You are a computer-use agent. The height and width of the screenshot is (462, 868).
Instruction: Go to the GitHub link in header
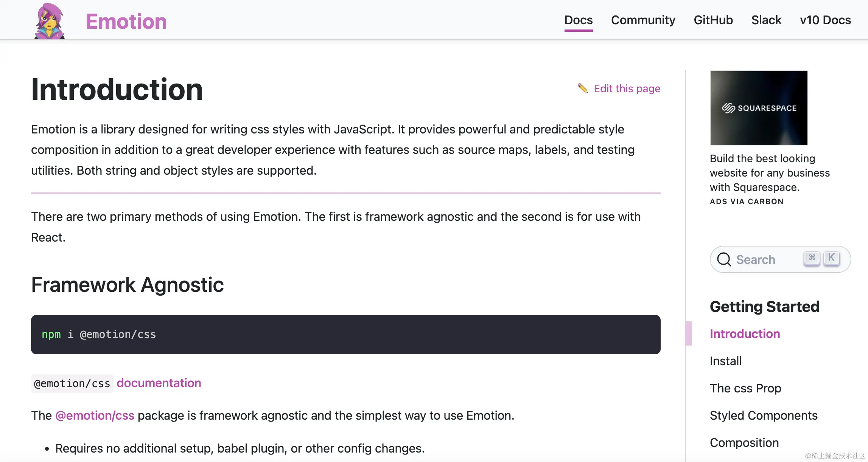tap(713, 20)
